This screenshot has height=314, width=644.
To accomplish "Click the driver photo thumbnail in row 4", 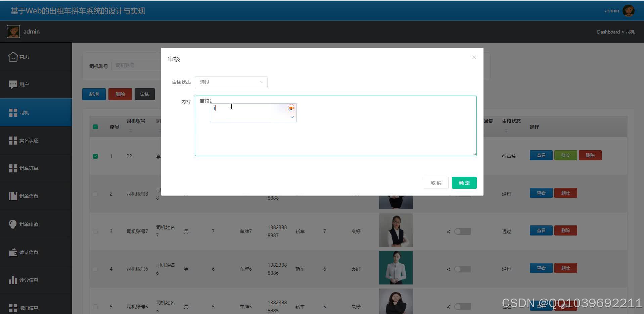I will 396,268.
